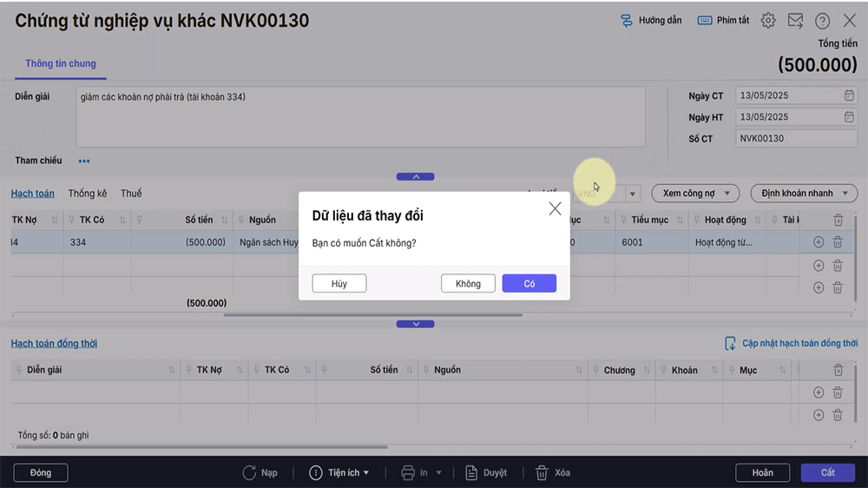Close the Dữ liệu đã thay đổi dialog
868x488 pixels.
(x=555, y=208)
